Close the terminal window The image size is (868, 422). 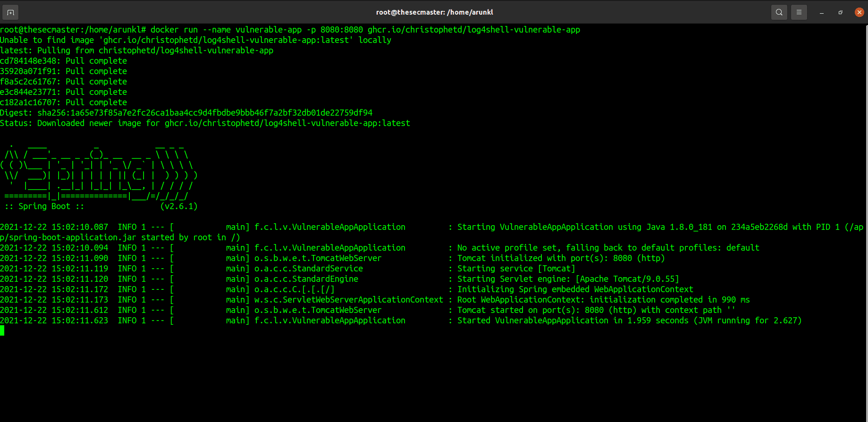pos(859,13)
